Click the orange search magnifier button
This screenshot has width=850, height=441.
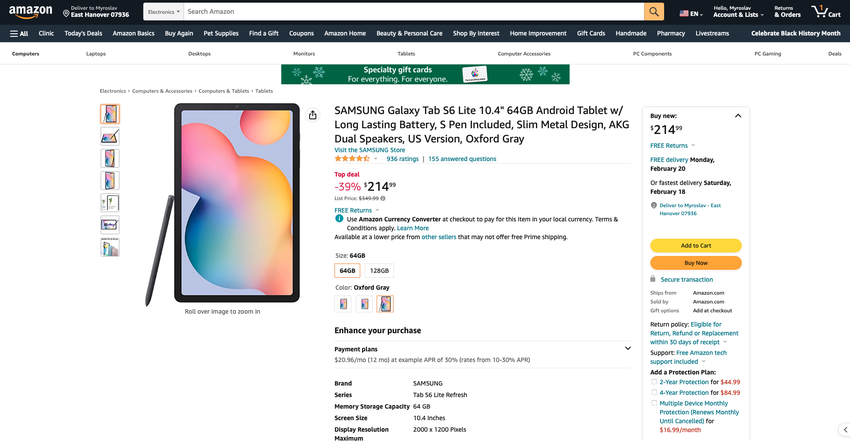[x=654, y=12]
